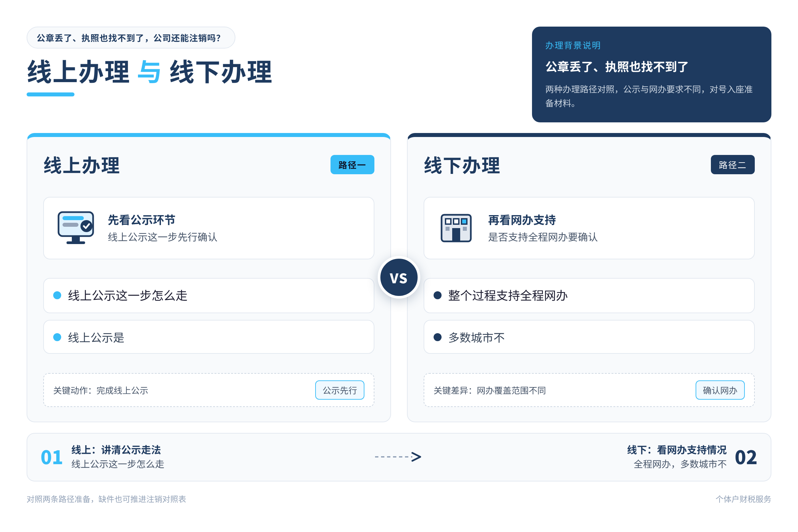The width and height of the screenshot is (798, 532).
Task: Click the 关键动作：完成线上公示 text
Action: click(x=101, y=390)
